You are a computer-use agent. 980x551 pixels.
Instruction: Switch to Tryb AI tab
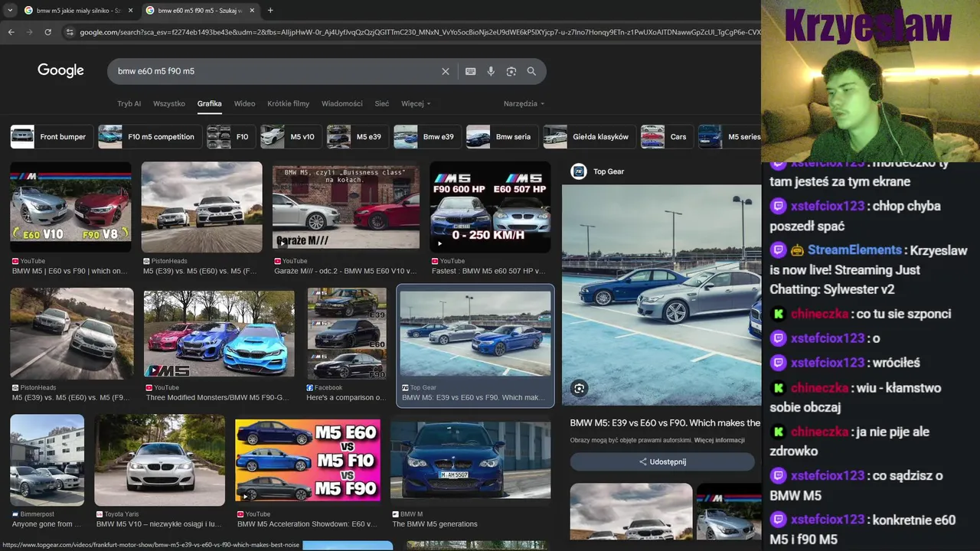[x=129, y=103]
